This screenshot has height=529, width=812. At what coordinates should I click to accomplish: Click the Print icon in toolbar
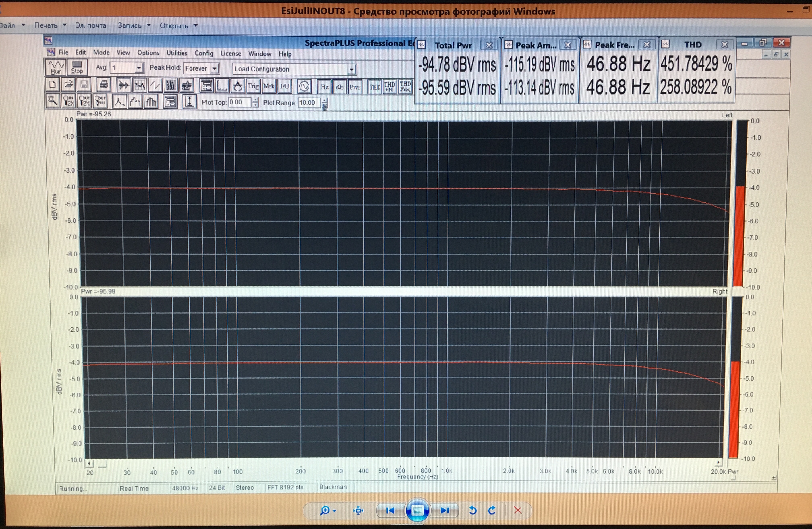(x=104, y=85)
